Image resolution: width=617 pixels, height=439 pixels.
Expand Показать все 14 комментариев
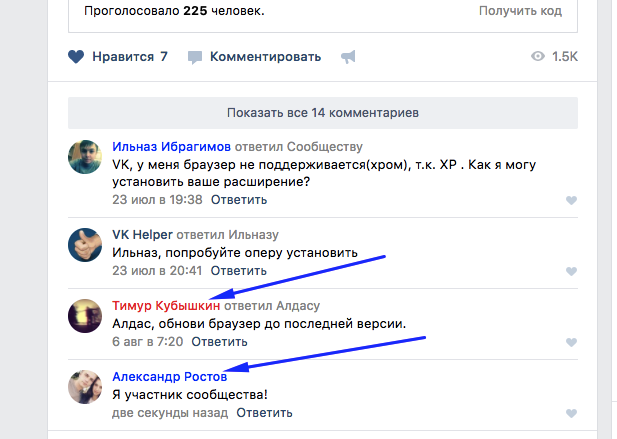pos(323,113)
